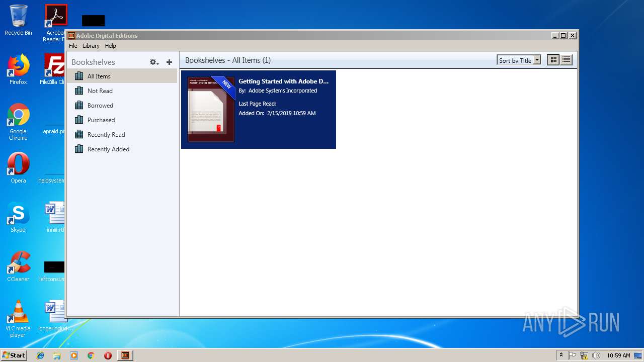Screen dimensions: 644x362
Task: Select the Purchased bookshelf
Action: pyautogui.click(x=122, y=120)
